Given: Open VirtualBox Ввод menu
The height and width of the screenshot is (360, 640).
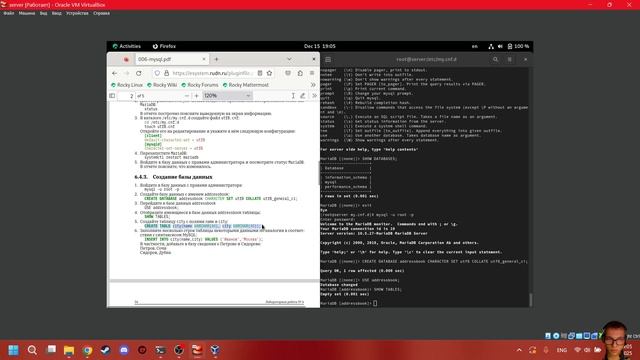Looking at the screenshot, I should coord(57,13).
